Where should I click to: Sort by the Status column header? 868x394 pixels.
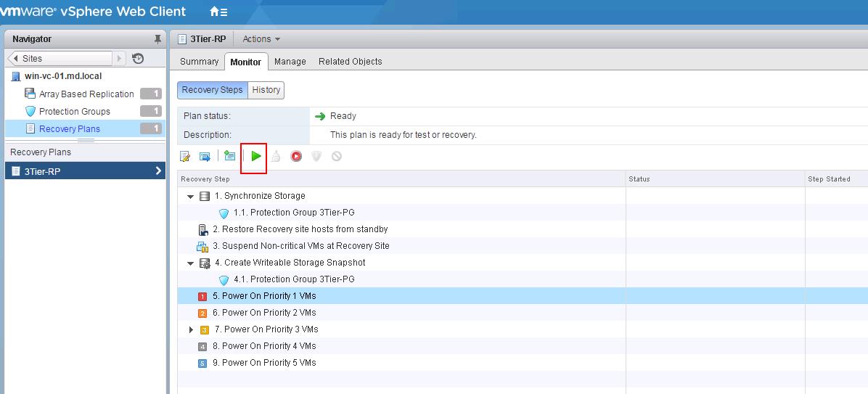[715, 178]
